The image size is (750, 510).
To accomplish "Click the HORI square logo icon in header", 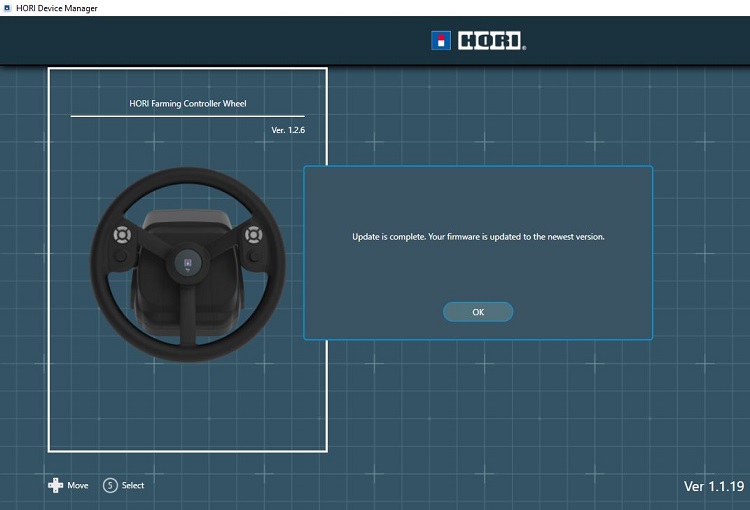I will coord(440,41).
